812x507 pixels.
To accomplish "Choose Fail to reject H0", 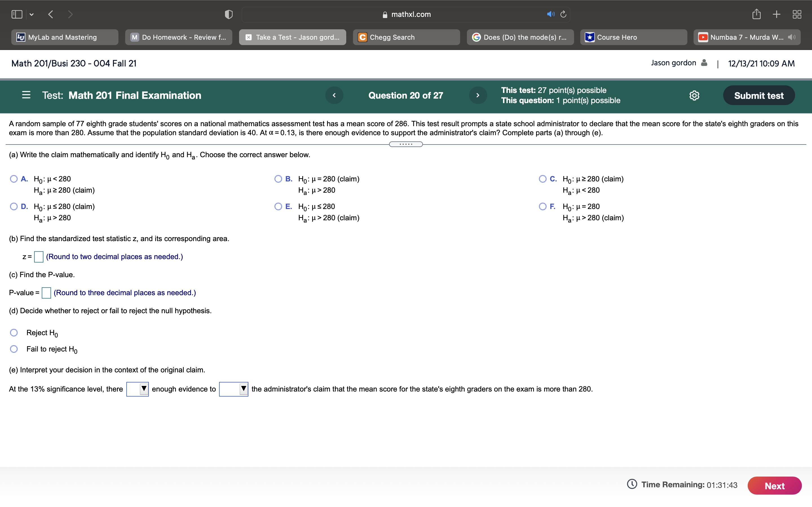I will click(14, 349).
